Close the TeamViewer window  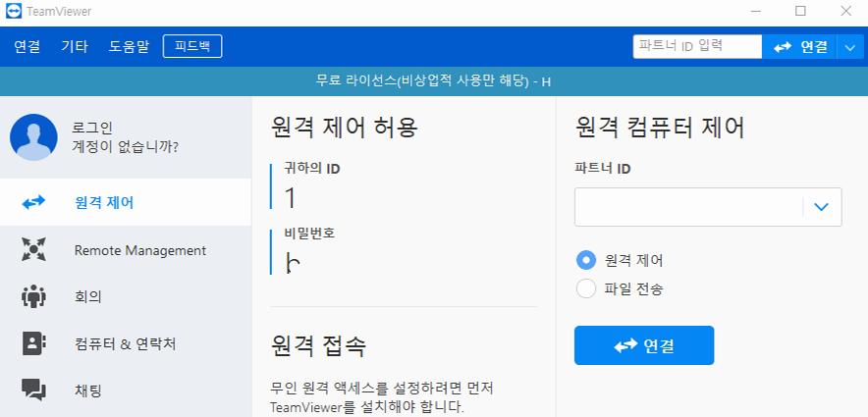845,11
